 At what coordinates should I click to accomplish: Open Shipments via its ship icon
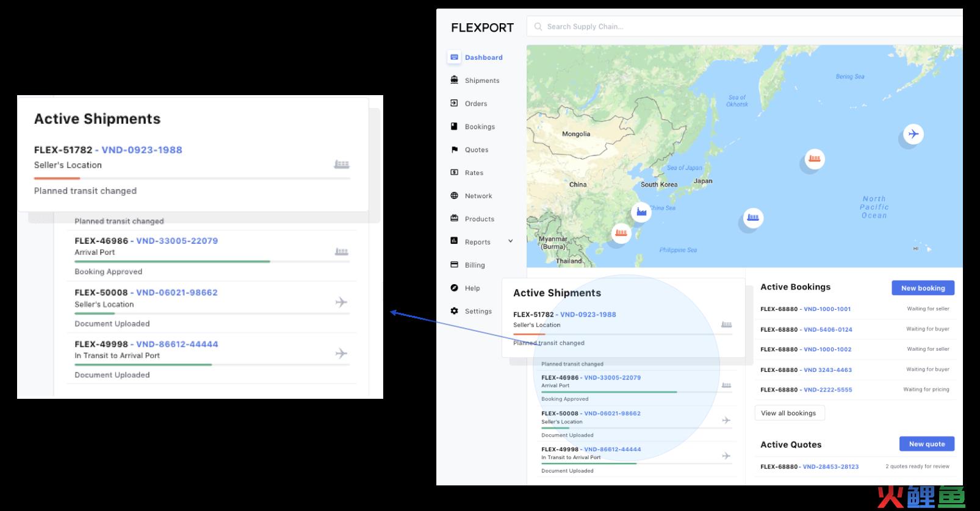[x=454, y=80]
